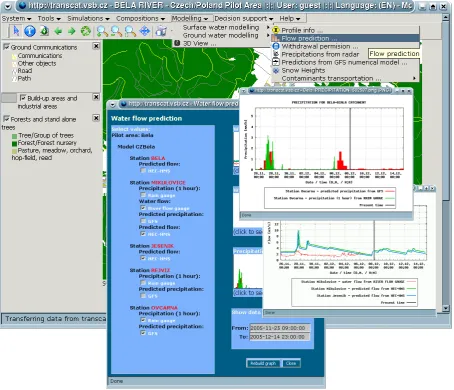Enable HEC-HMS predicted flow for station BELA
Screen dimensions: 454x390
(x=143, y=171)
